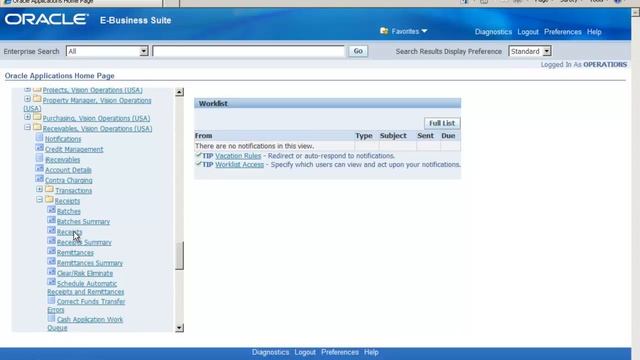Click Preferences in the footer bar
The image size is (640, 360).
(x=340, y=352)
